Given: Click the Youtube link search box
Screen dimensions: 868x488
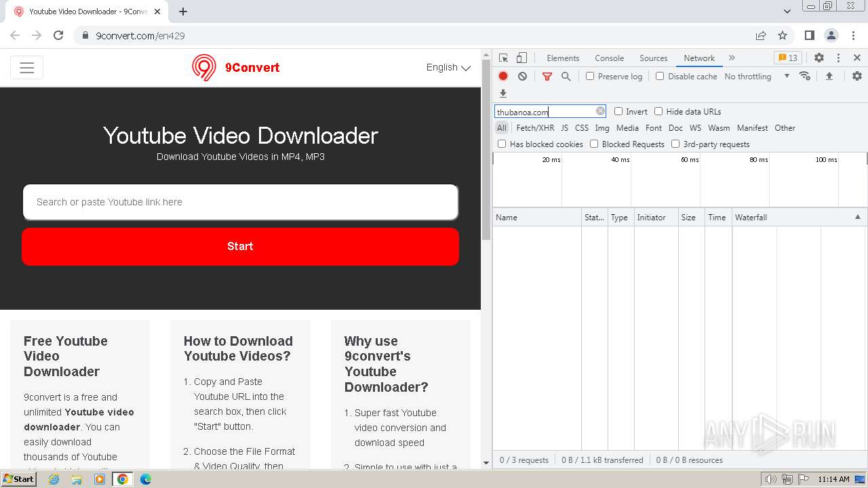Looking at the screenshot, I should pyautogui.click(x=240, y=202).
